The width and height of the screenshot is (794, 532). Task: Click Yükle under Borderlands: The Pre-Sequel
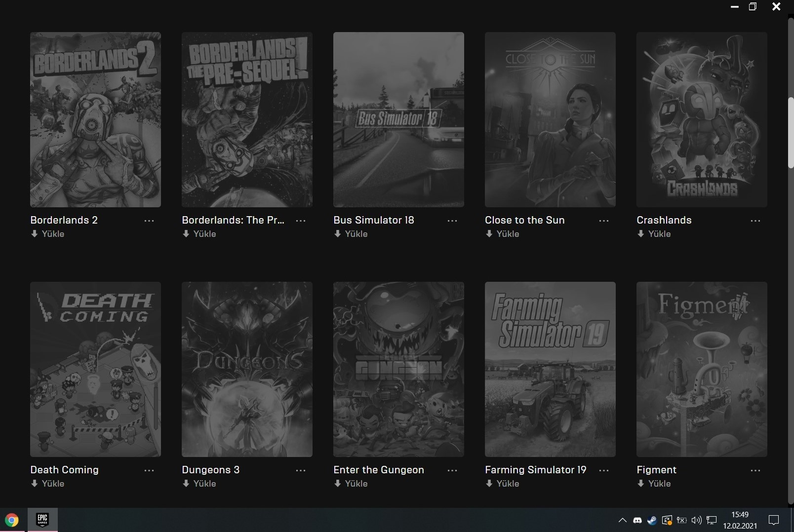click(199, 234)
